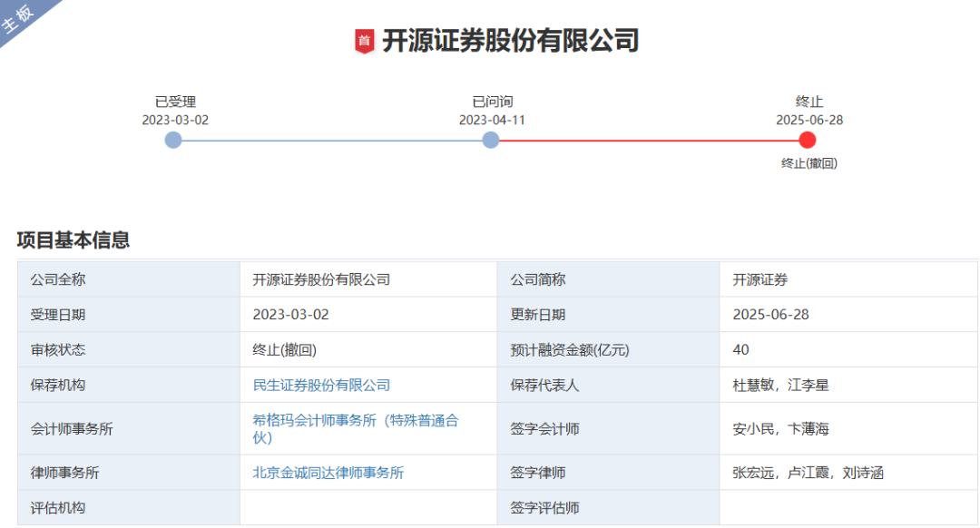Click the 受理日期 value 2023-03-02 in the table
980x528 pixels.
pyautogui.click(x=290, y=314)
